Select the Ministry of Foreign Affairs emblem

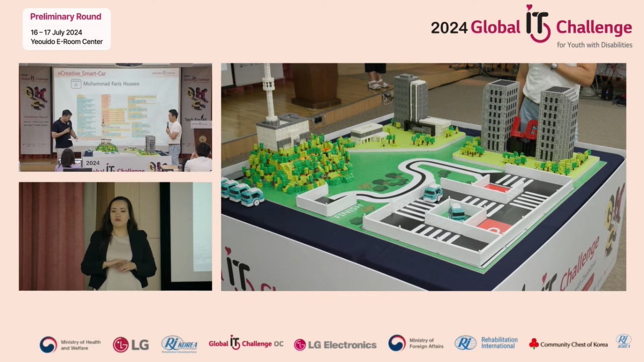396,343
